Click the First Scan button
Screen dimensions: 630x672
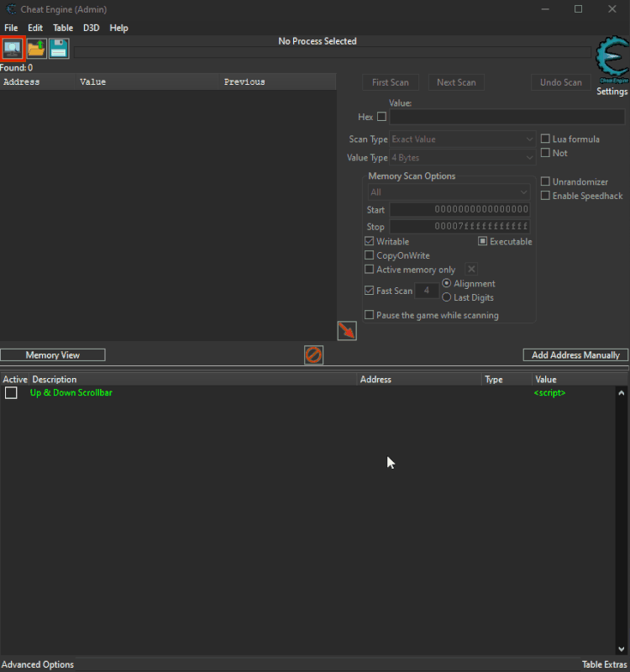point(391,82)
